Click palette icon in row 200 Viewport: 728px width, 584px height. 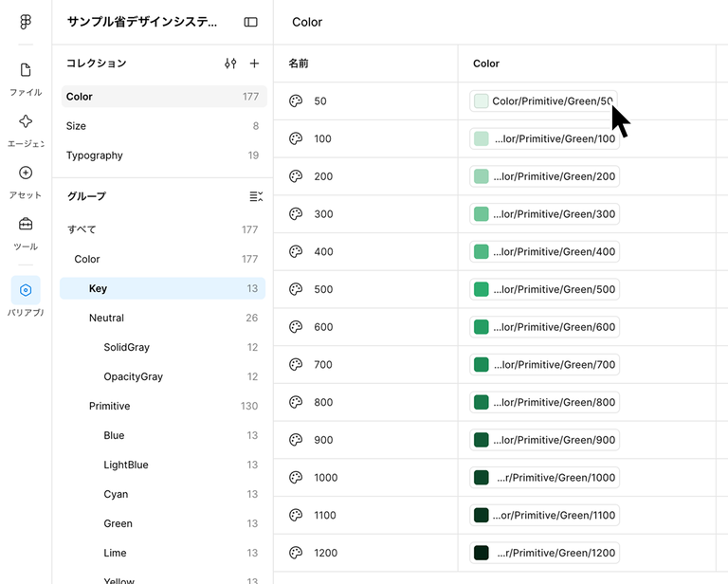(296, 176)
